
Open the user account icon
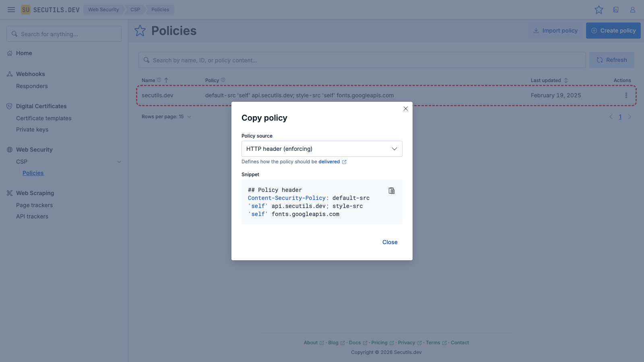pyautogui.click(x=632, y=10)
